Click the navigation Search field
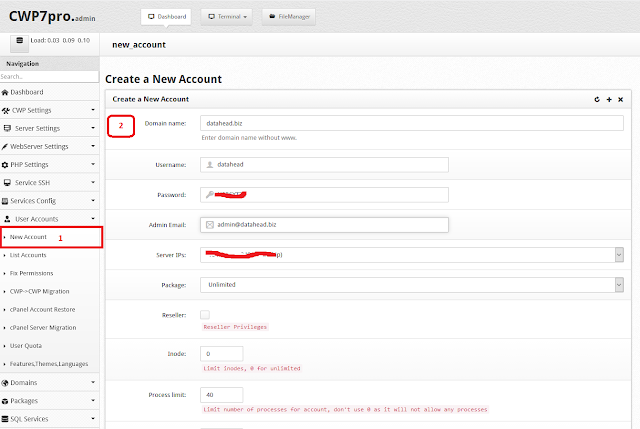The height and width of the screenshot is (429, 640). pos(49,76)
